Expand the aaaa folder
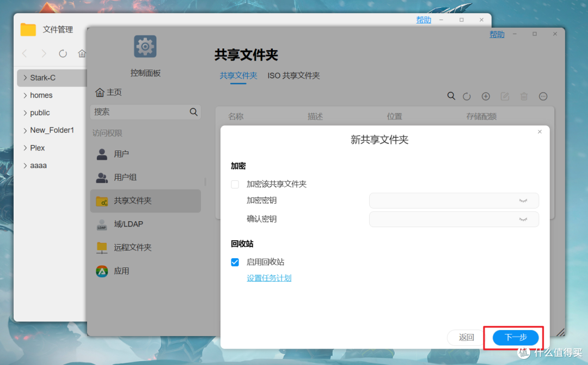588x365 pixels. tap(25, 166)
